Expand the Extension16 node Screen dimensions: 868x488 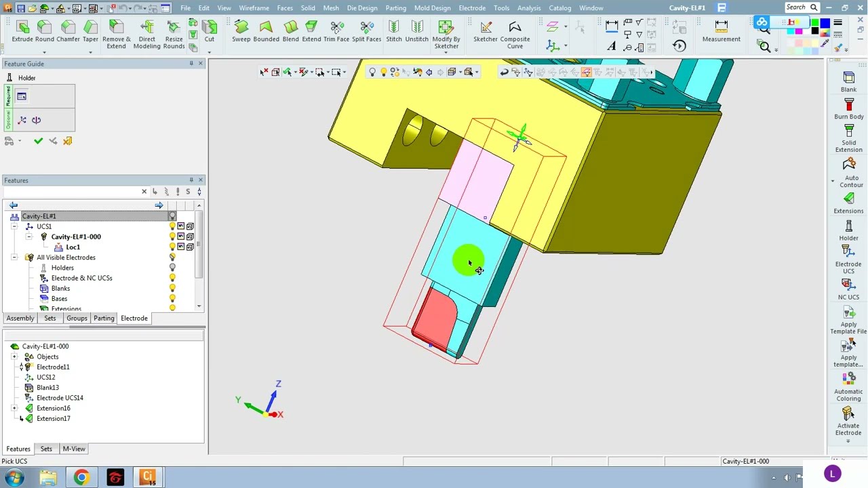(14, 408)
